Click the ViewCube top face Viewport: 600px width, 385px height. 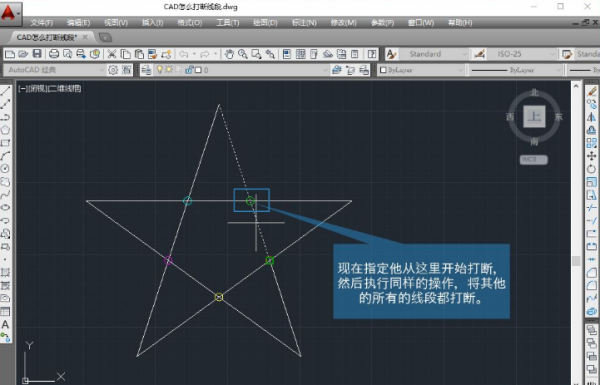pyautogui.click(x=534, y=116)
